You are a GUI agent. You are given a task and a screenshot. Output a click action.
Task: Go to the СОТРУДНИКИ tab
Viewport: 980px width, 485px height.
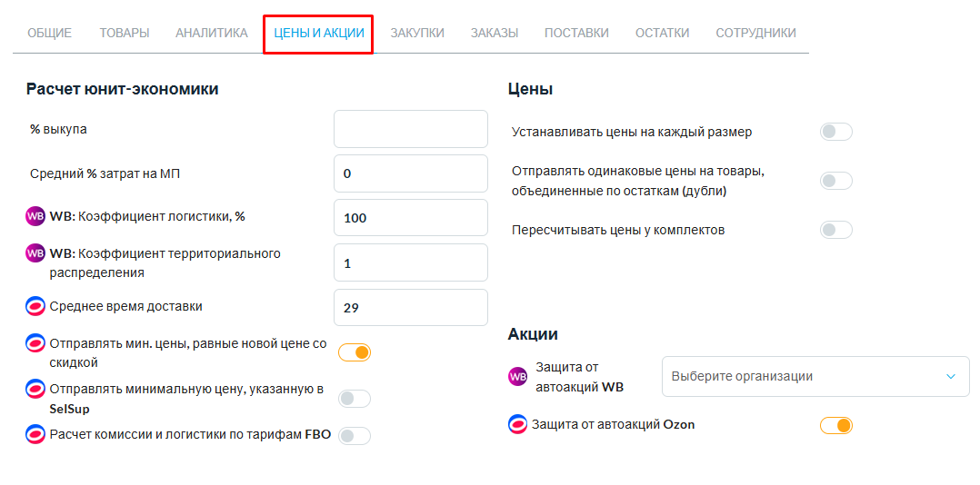(x=756, y=33)
